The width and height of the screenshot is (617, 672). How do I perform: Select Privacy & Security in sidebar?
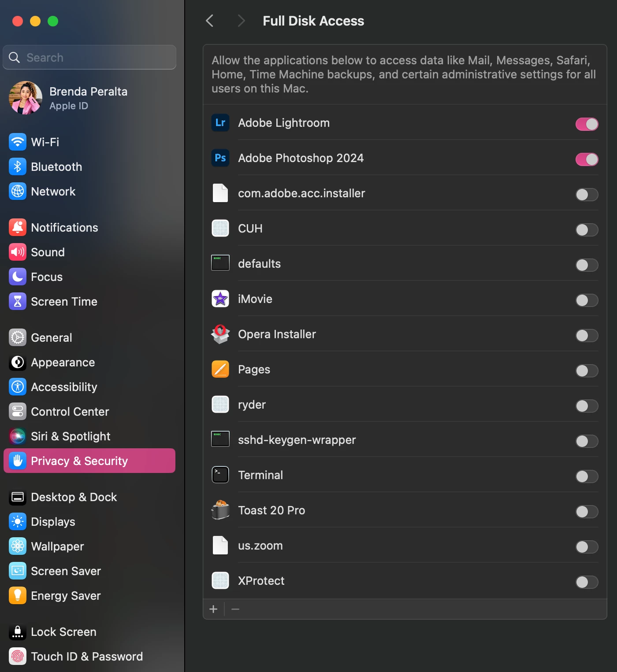[89, 461]
